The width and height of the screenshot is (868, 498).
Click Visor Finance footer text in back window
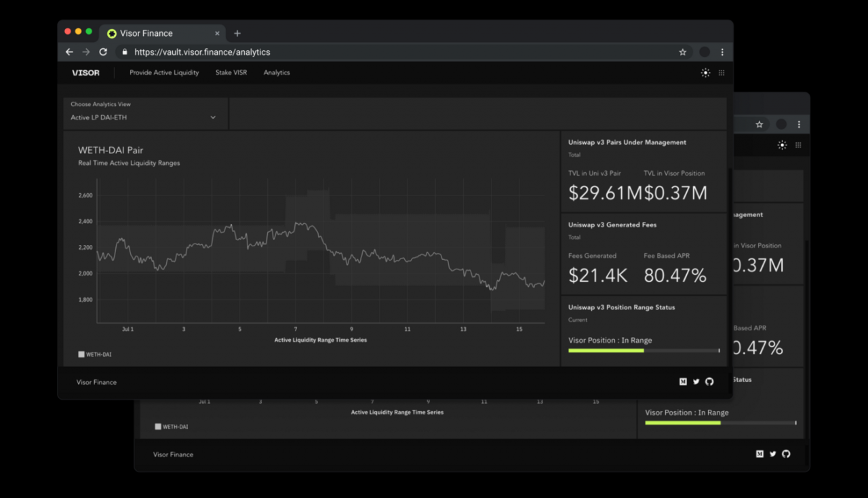tap(173, 455)
